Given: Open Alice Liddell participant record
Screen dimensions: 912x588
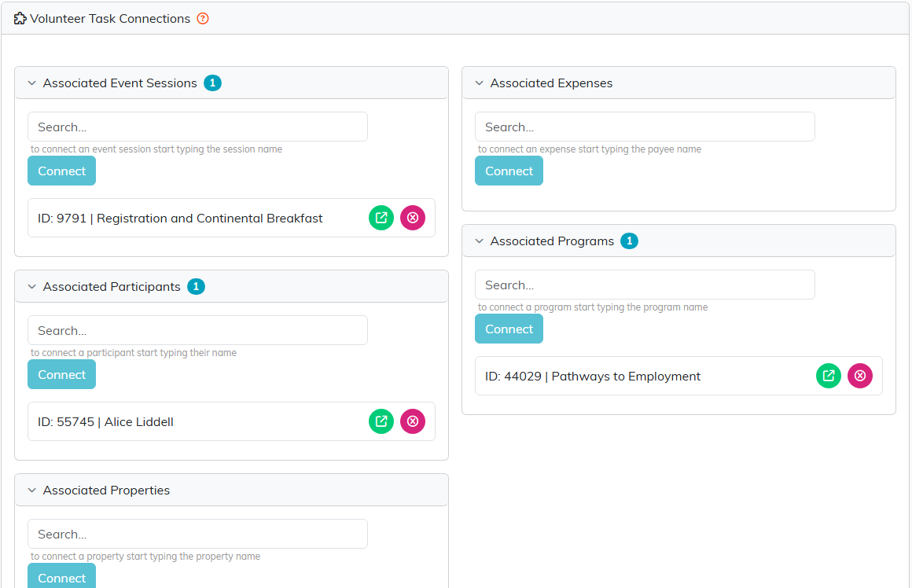Looking at the screenshot, I should pyautogui.click(x=381, y=421).
